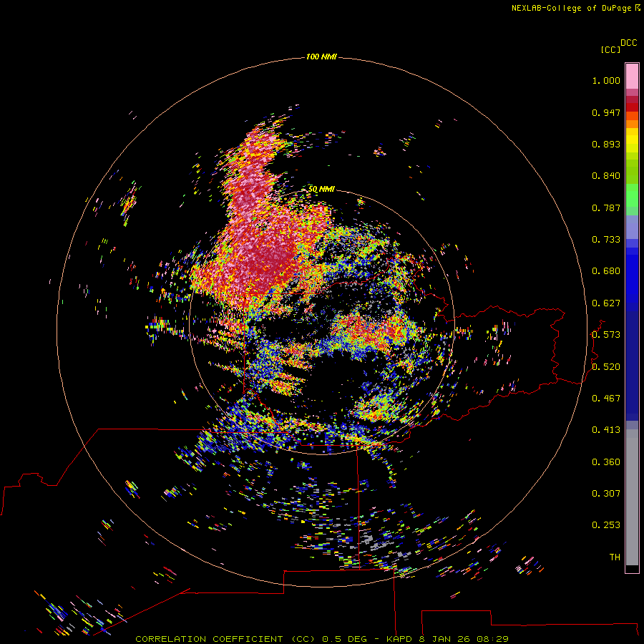The width and height of the screenshot is (644, 644).
Task: Click the 1.000 scale value
Action: coord(606,80)
